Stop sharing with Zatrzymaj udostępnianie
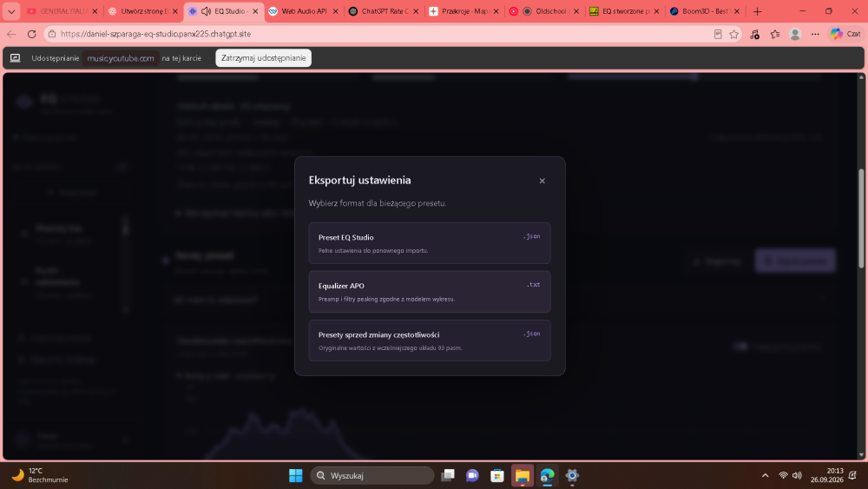Screen dimensions: 868x489 (x=264, y=58)
